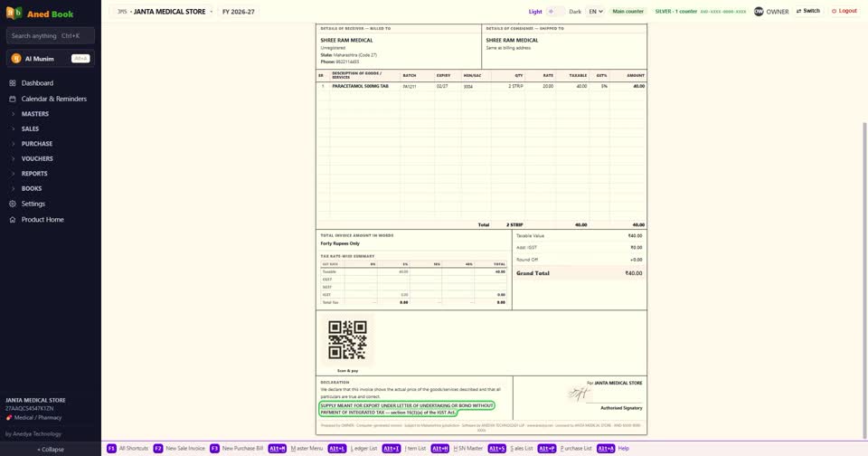
Task: Click the Calendar & Reminders icon
Action: [x=12, y=99]
